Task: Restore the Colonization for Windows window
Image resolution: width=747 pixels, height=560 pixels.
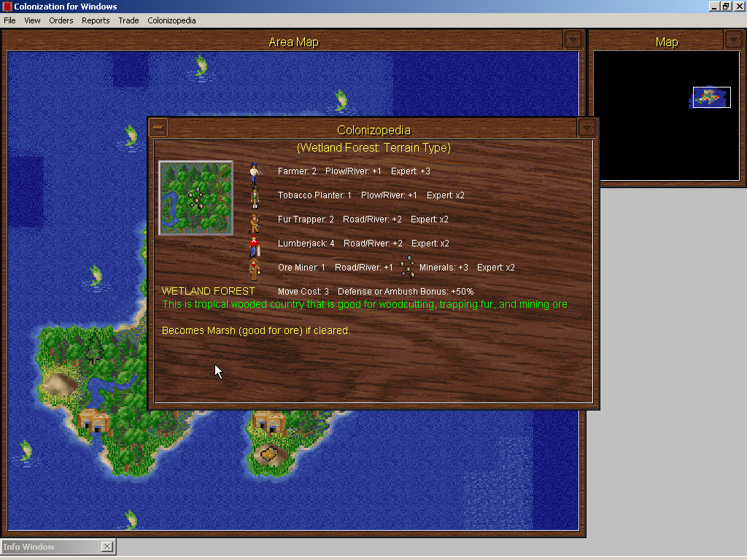Action: click(726, 6)
